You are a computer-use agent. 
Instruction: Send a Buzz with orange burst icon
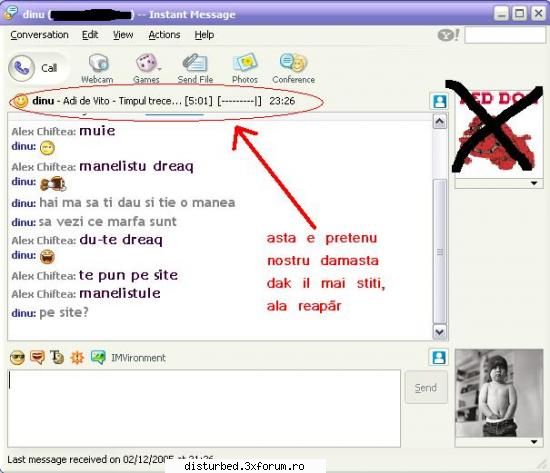77,358
